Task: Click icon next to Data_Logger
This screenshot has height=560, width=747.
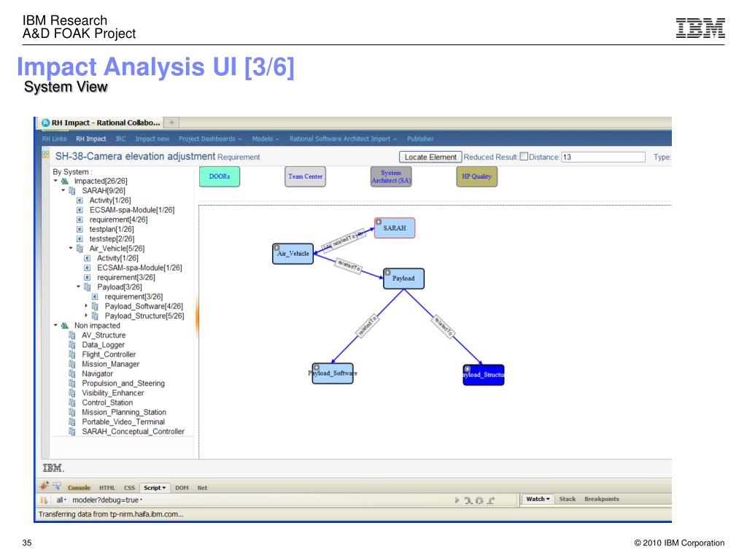Action: (72, 345)
